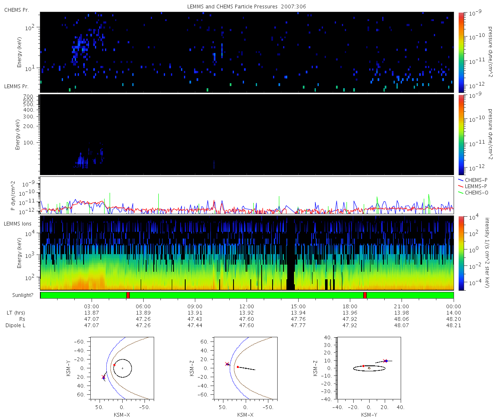Click the CHEMS-P blue legend entry
The height and width of the screenshot is (420, 504).
473,180
